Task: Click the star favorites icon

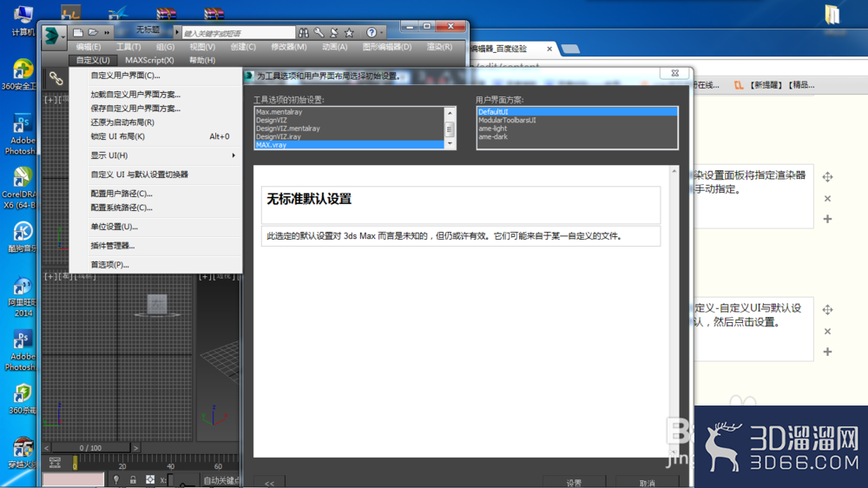Action: point(349,33)
